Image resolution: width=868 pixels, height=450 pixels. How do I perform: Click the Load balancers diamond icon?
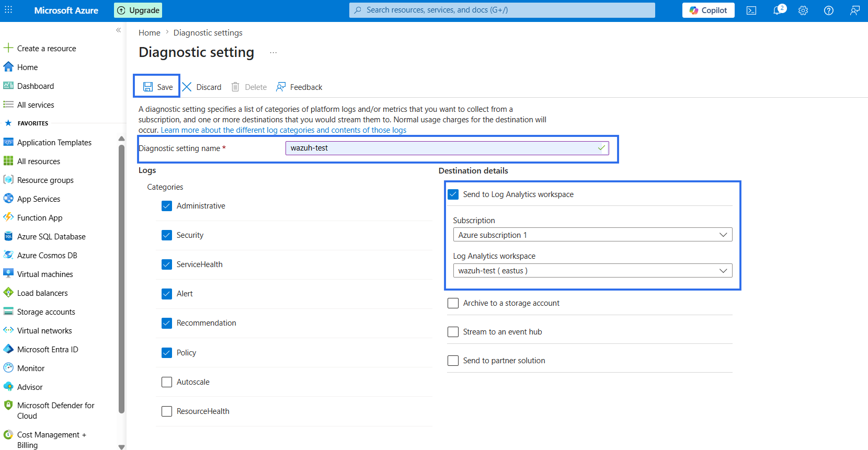click(x=8, y=293)
